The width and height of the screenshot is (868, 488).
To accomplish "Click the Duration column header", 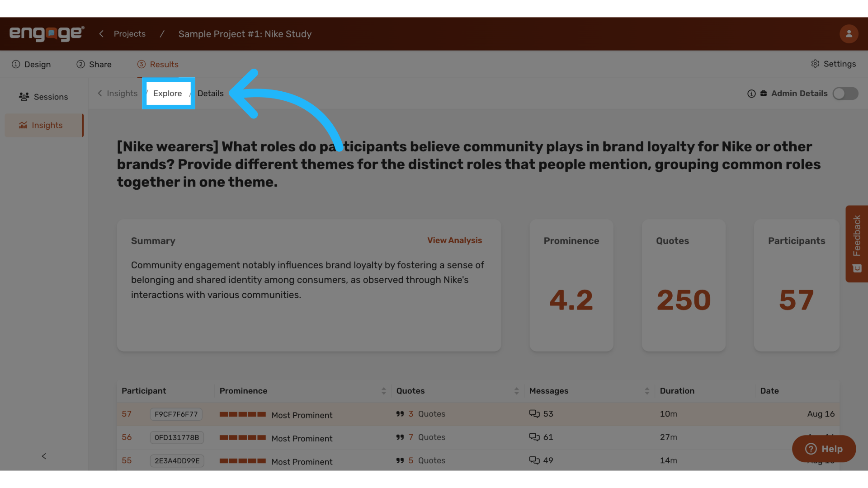I will tap(677, 391).
